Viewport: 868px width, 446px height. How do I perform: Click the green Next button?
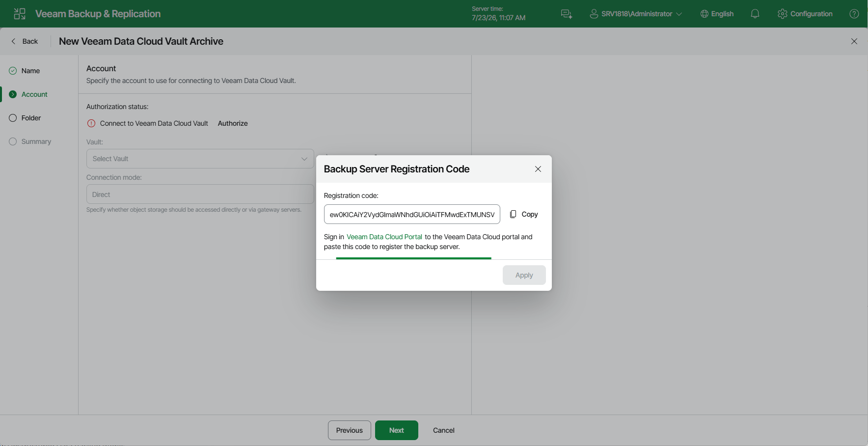point(397,430)
